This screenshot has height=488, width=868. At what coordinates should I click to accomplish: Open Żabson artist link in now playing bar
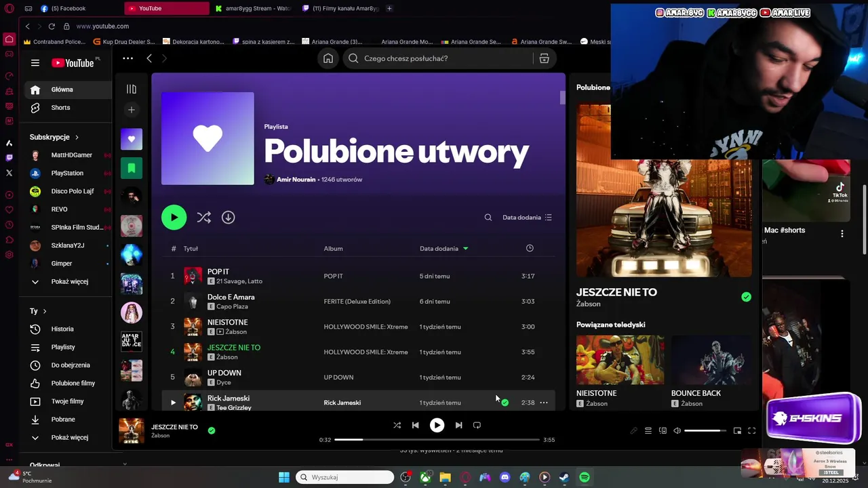tap(161, 436)
